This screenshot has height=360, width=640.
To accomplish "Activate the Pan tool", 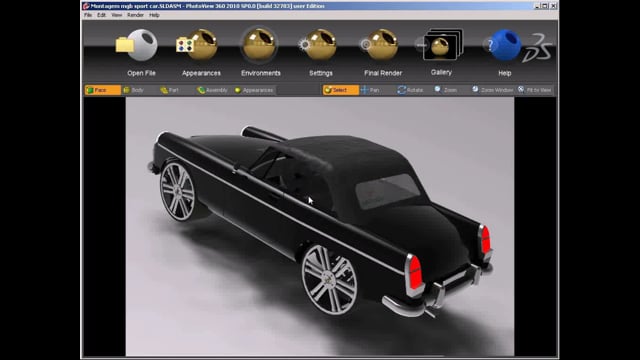I will (370, 90).
